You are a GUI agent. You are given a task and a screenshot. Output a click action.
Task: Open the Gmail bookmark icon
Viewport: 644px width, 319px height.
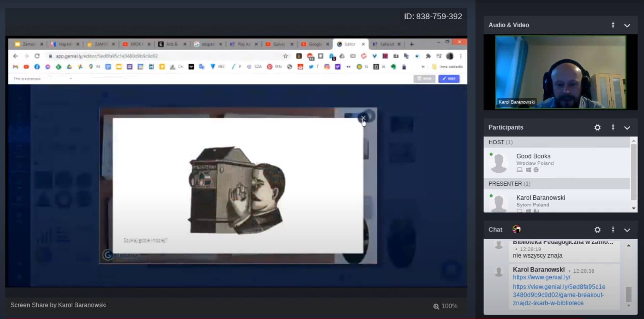coord(16,67)
